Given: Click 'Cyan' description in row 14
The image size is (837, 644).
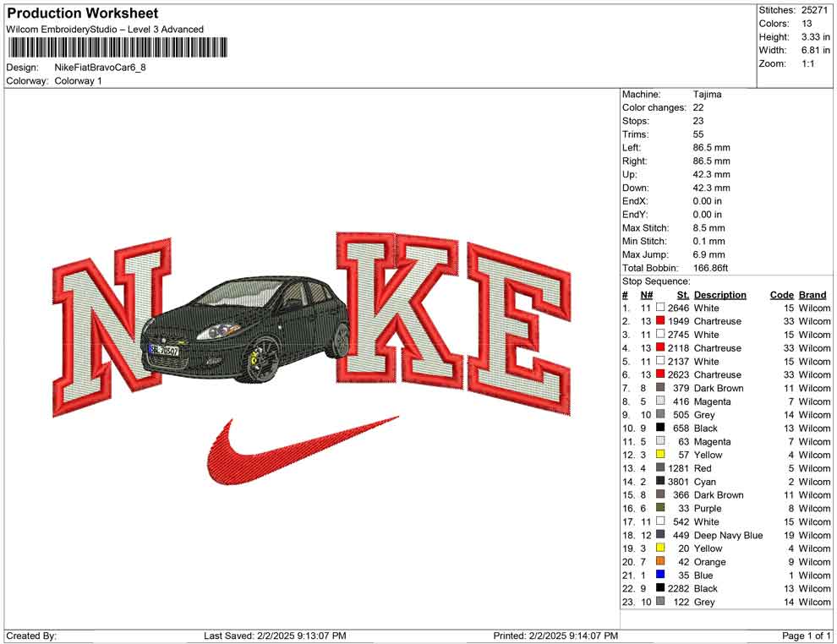Looking at the screenshot, I should pyautogui.click(x=705, y=482).
